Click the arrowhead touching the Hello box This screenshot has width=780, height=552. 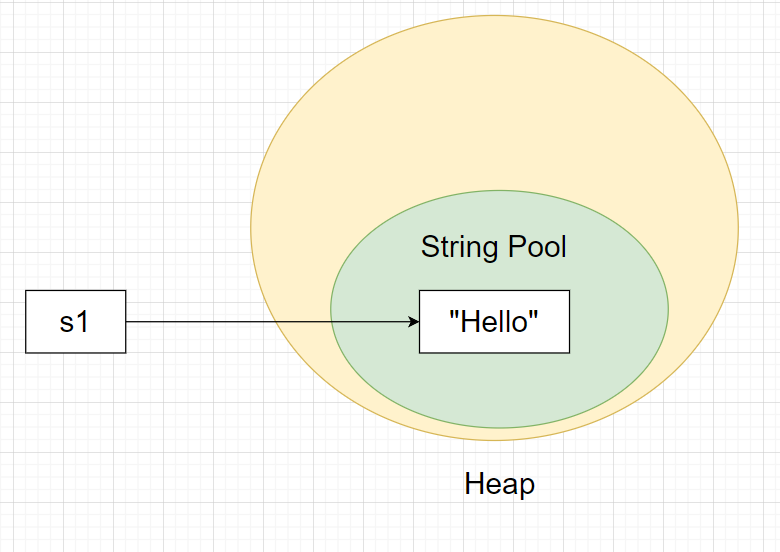tap(412, 322)
